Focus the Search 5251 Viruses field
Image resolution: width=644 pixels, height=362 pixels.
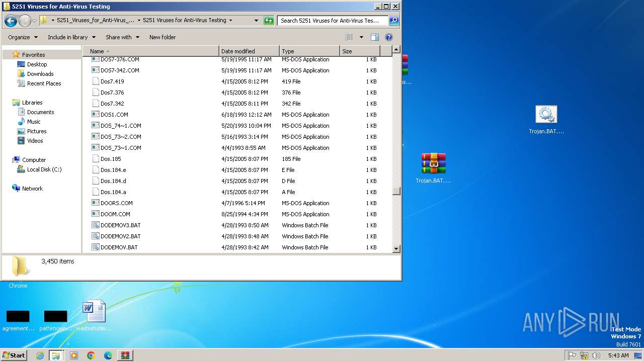(x=333, y=21)
